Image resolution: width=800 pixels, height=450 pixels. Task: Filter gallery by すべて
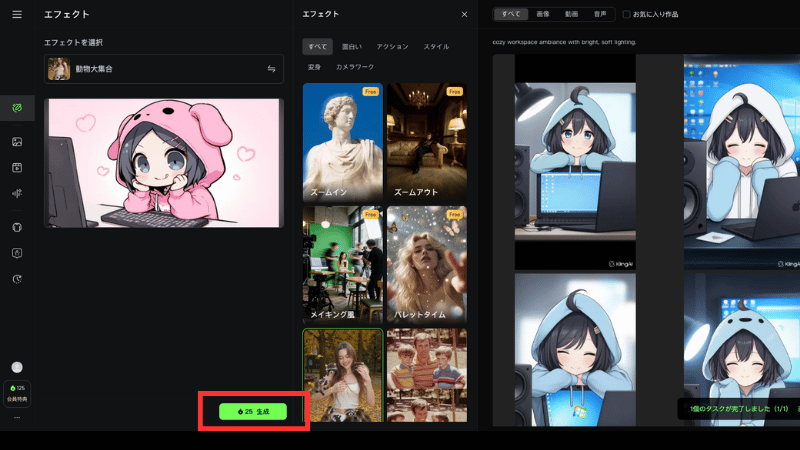coord(511,14)
